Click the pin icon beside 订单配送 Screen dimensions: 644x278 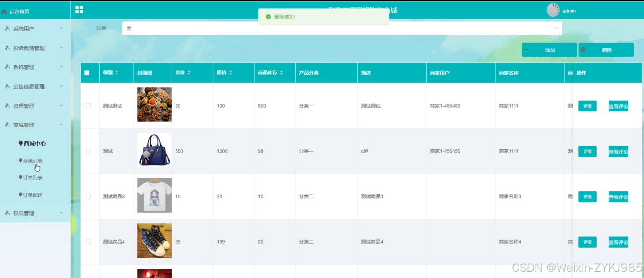[x=21, y=195]
